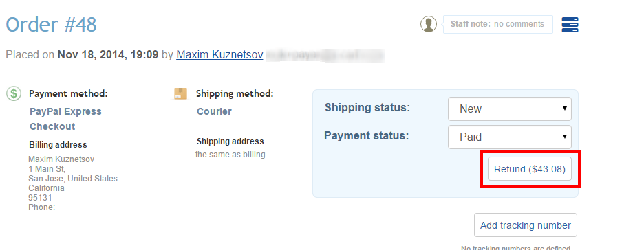Open the blue stacked bars menu icon

(570, 25)
